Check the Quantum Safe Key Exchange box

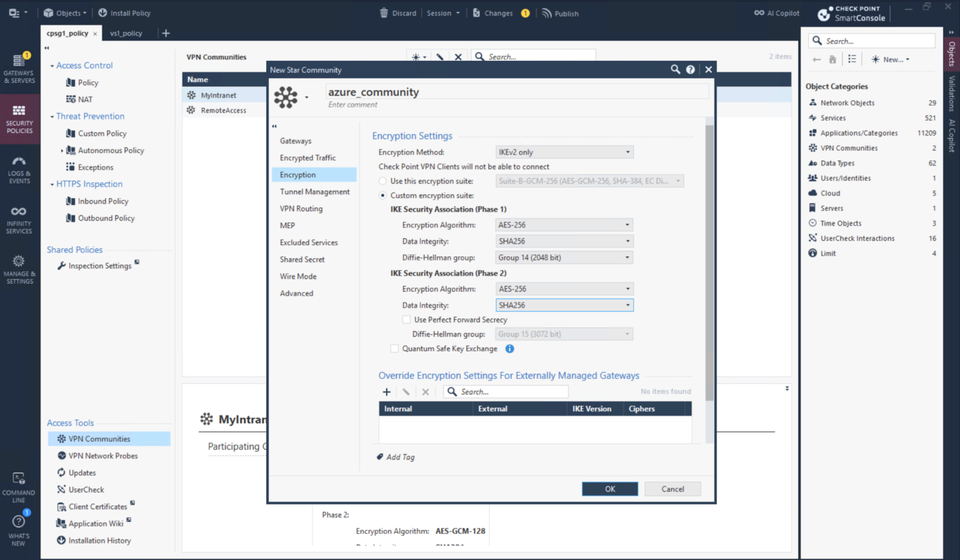coord(394,349)
